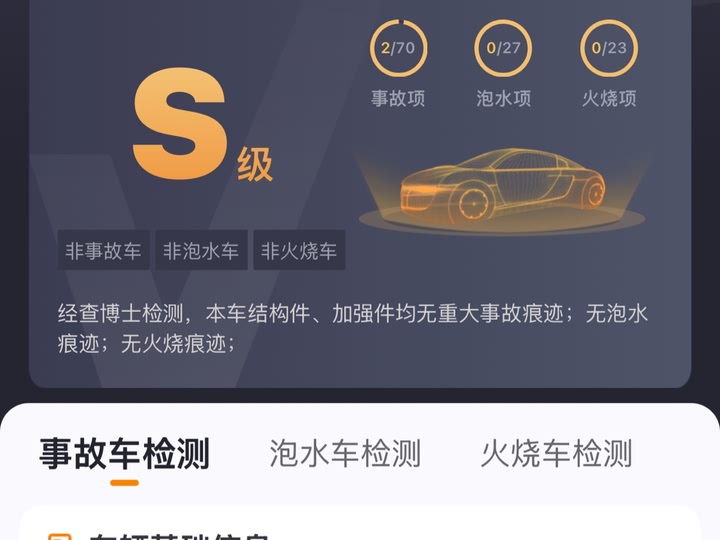Tap the large orange S grade letter
The height and width of the screenshot is (540, 720).
tap(180, 124)
